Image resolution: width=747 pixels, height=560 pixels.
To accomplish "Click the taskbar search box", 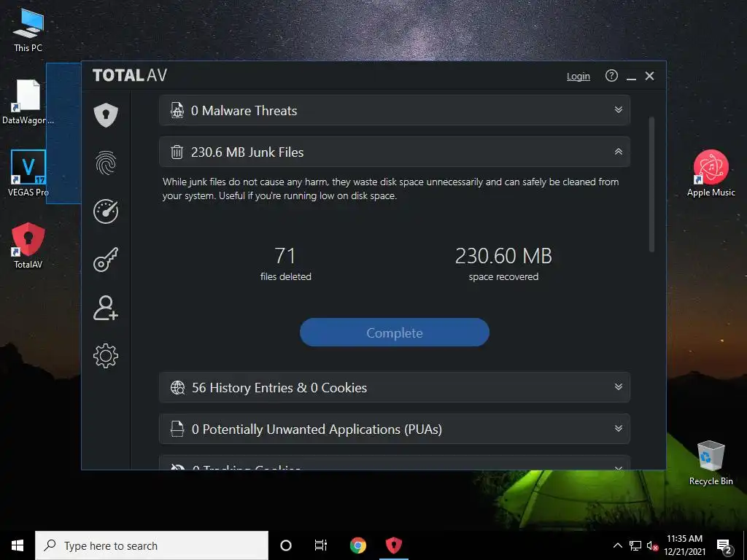I will 152,545.
